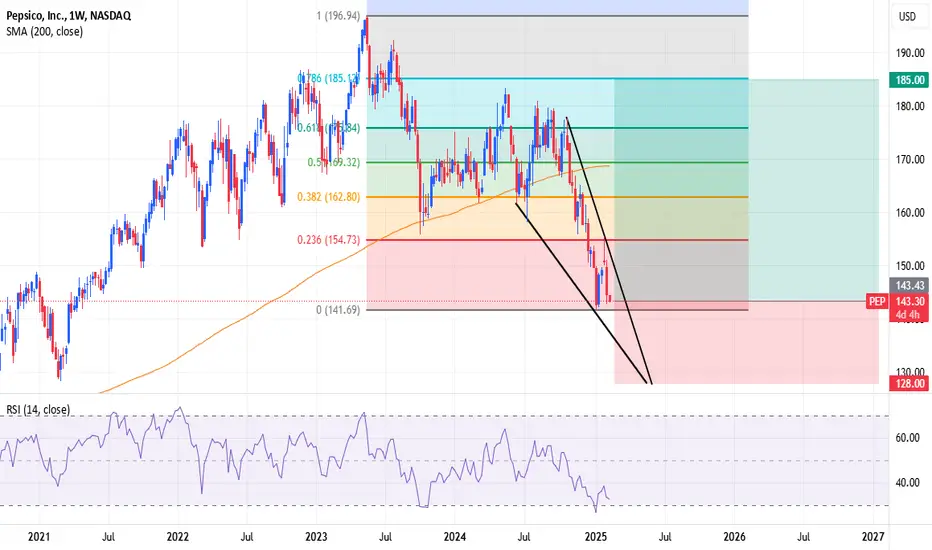Click the 160.00 price axis label

910,212
